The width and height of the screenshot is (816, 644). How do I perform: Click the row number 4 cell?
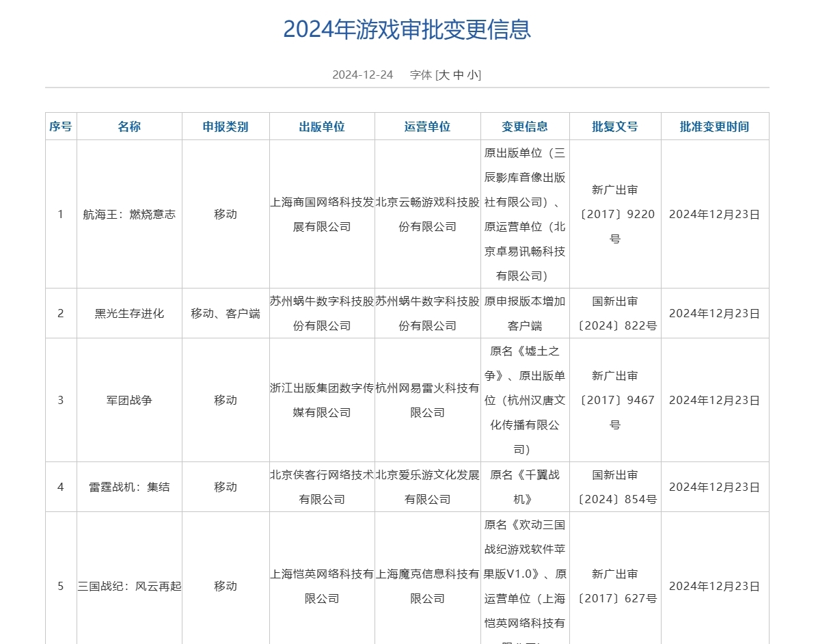pos(61,487)
